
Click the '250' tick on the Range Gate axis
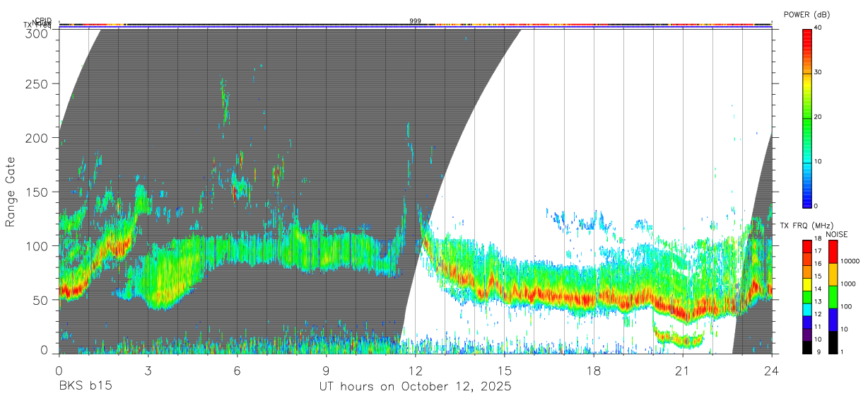(37, 83)
